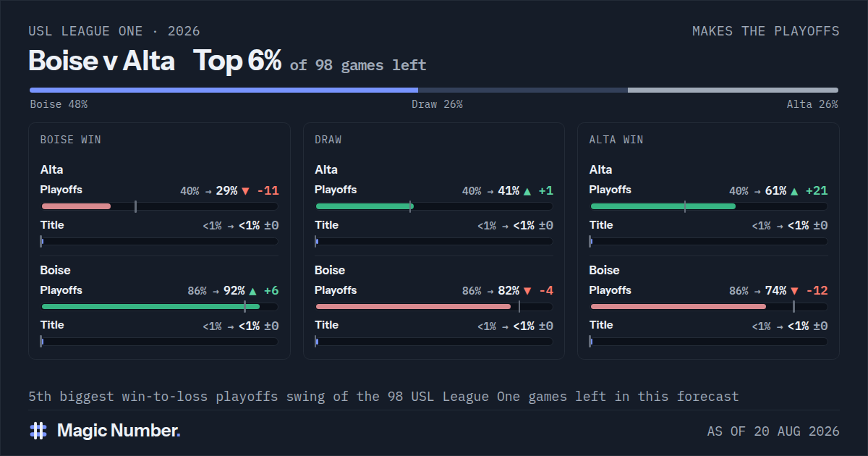This screenshot has width=868, height=456.
Task: Click the green up arrow beside +6
Action: (x=252, y=291)
